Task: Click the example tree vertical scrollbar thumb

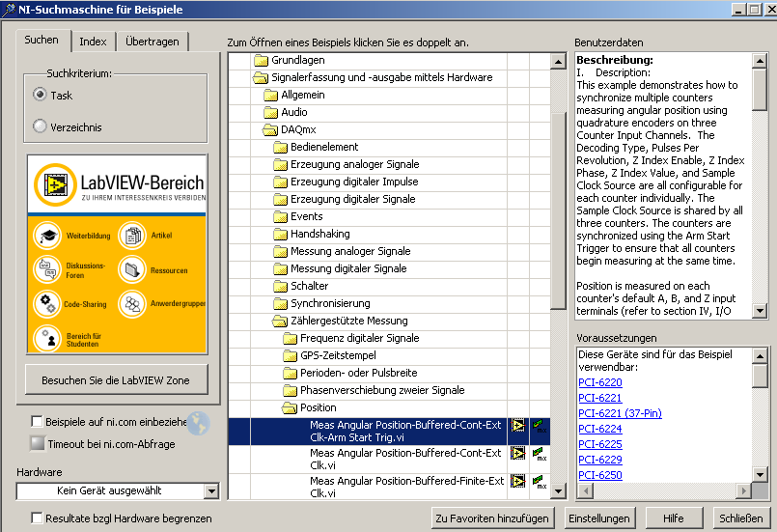Action: tap(558, 211)
